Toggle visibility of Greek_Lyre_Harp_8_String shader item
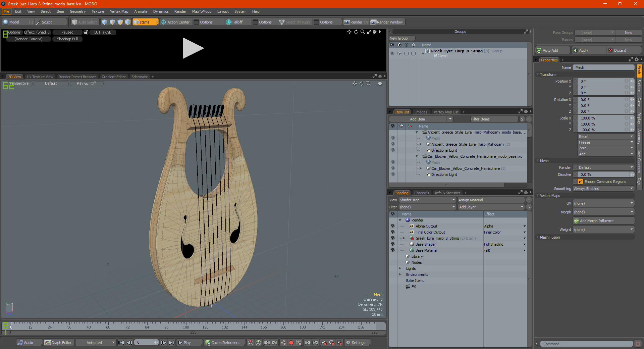 point(392,238)
